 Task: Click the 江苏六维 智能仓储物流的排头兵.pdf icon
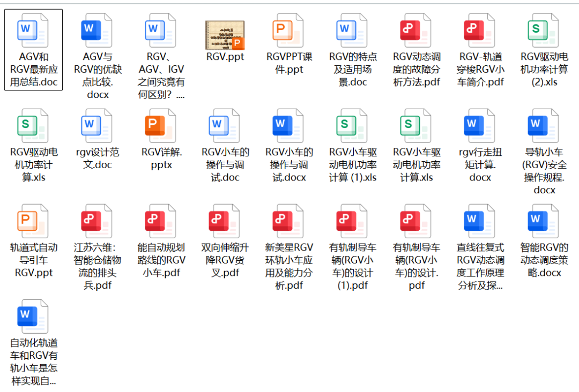(x=97, y=222)
